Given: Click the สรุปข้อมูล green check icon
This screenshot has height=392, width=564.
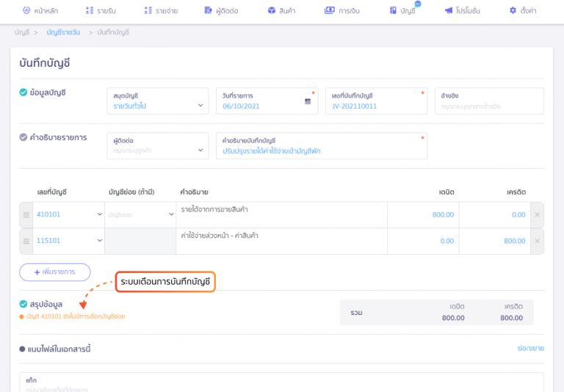Looking at the screenshot, I should (x=23, y=303).
